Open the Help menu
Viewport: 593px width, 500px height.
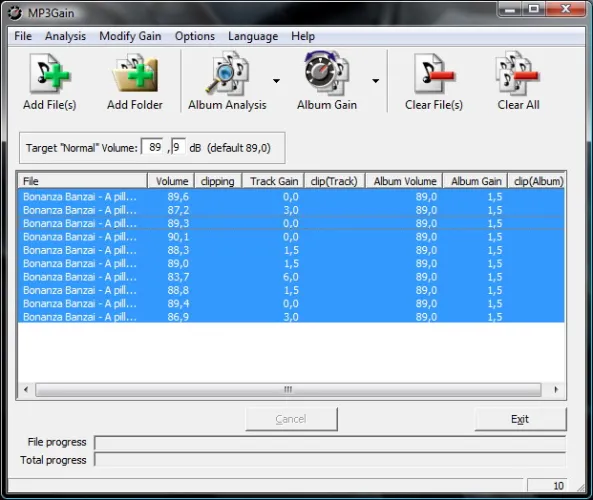point(303,36)
